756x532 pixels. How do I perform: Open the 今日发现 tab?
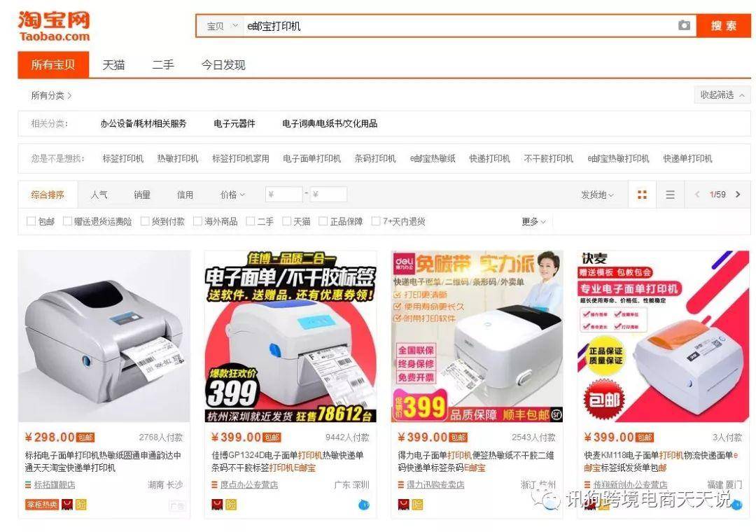tap(223, 64)
